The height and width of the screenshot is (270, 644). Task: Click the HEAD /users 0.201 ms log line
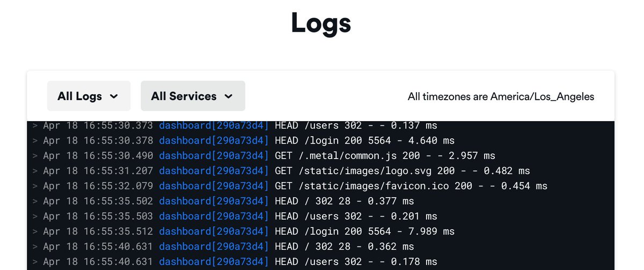[x=235, y=216]
